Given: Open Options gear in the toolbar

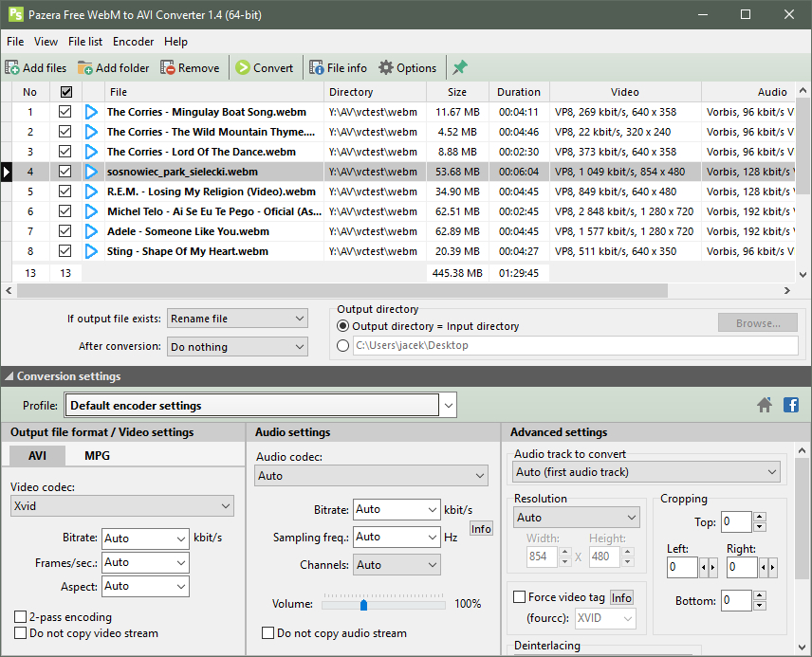Looking at the screenshot, I should pos(386,68).
